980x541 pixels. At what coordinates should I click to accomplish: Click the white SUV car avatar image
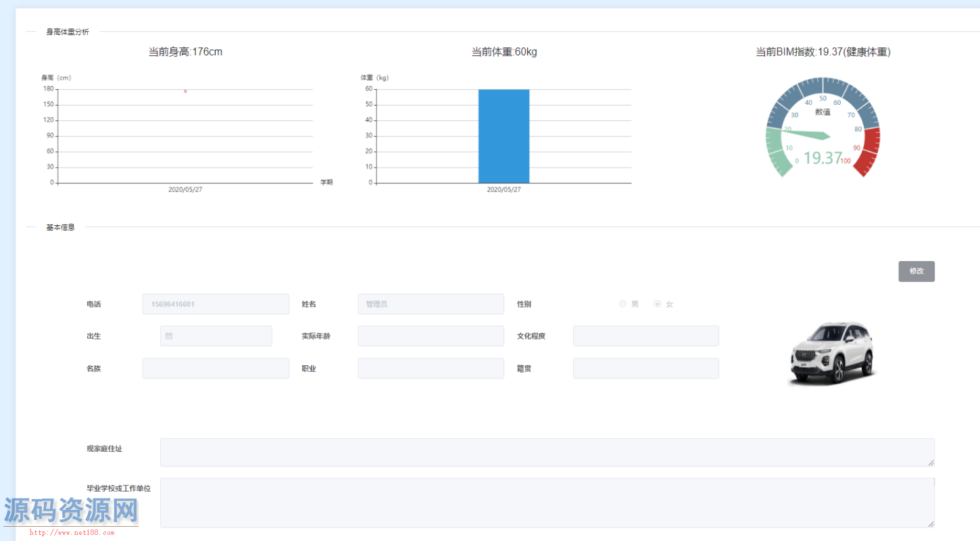tap(833, 354)
